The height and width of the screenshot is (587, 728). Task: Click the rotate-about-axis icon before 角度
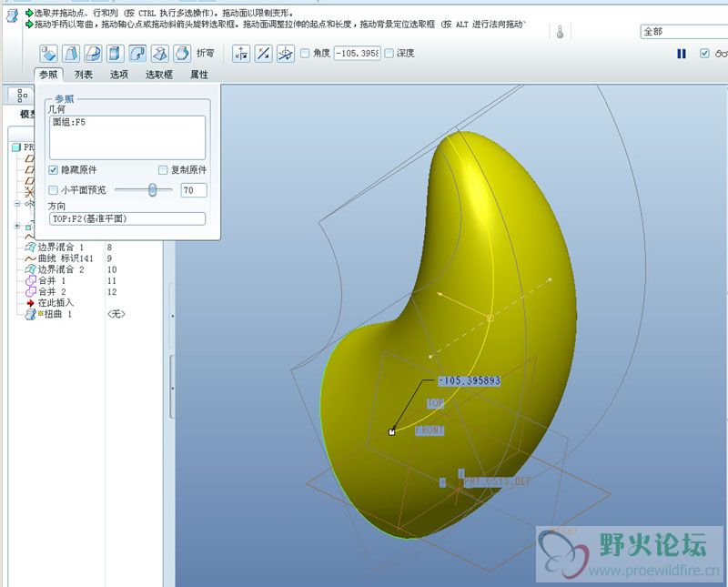pos(286,54)
